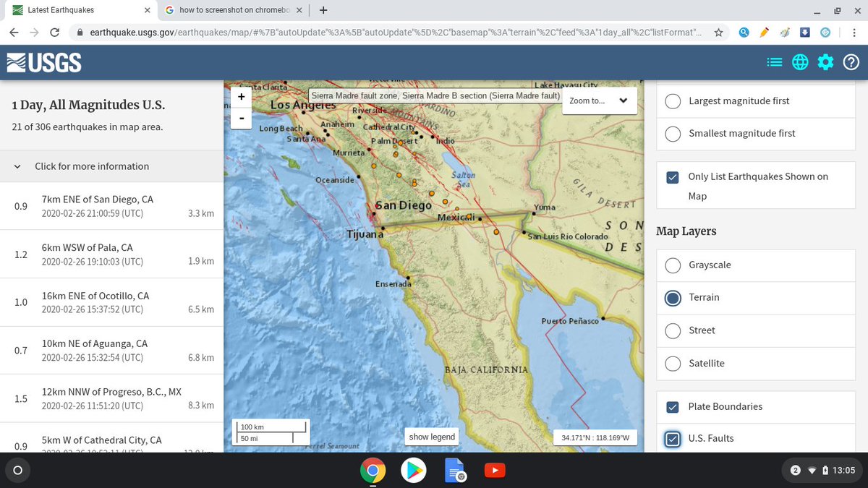868x488 pixels.
Task: Click the blue magnifier extension icon
Action: (744, 33)
